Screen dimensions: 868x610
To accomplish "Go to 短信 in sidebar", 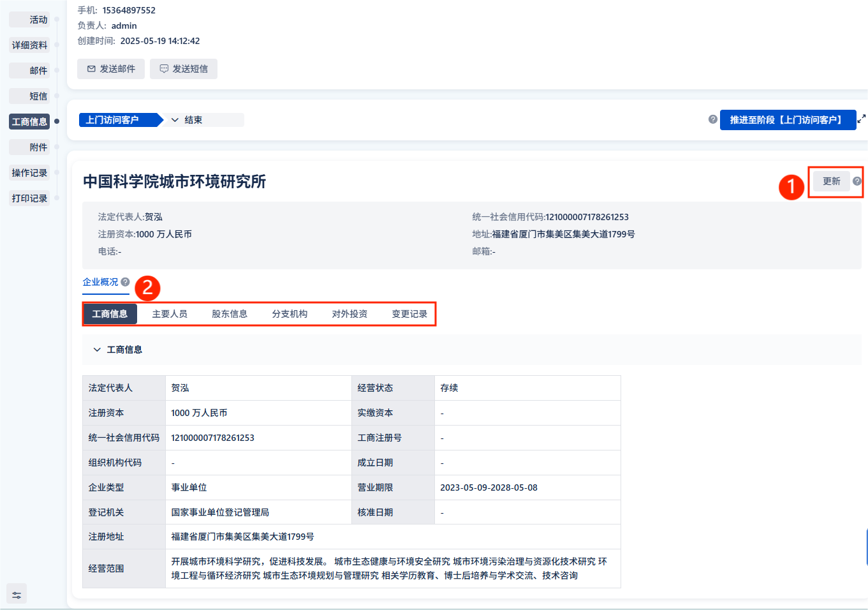I will click(x=29, y=96).
